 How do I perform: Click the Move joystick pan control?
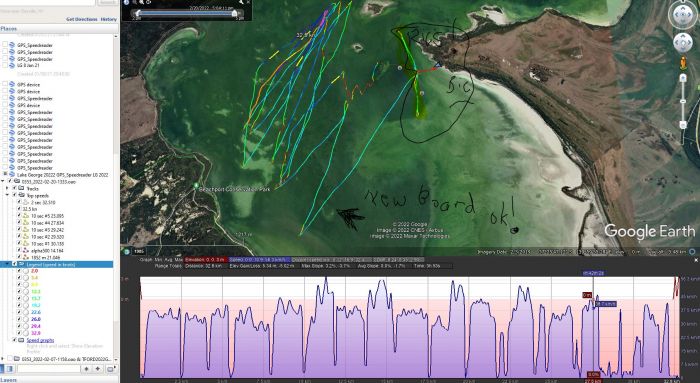[683, 43]
